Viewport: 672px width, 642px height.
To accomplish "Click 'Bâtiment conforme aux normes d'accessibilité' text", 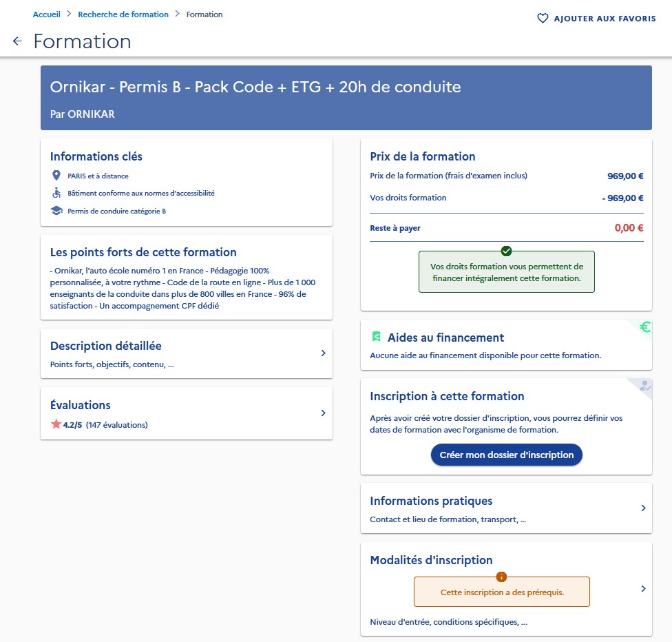I will pyautogui.click(x=141, y=193).
